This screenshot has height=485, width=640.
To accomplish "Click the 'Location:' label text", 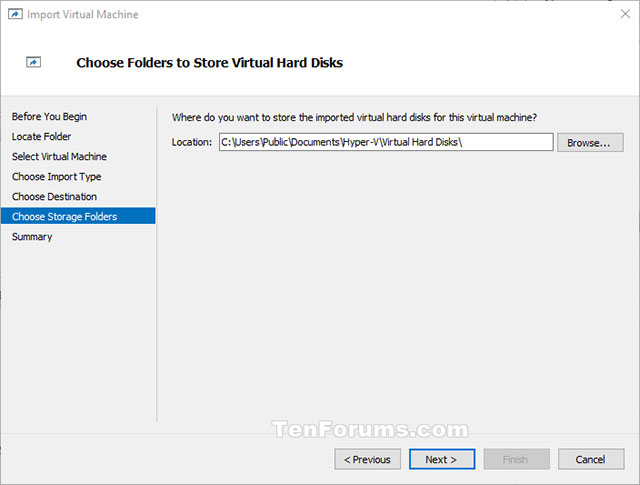I will pos(192,142).
